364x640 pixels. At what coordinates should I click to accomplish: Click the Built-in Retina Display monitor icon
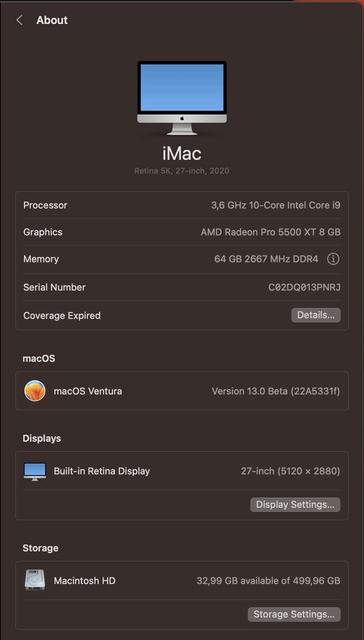[x=35, y=471]
